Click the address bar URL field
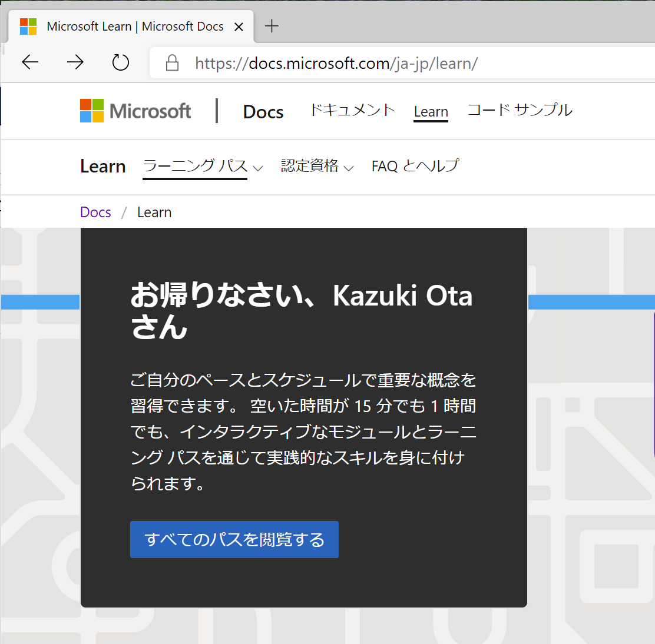 point(401,63)
